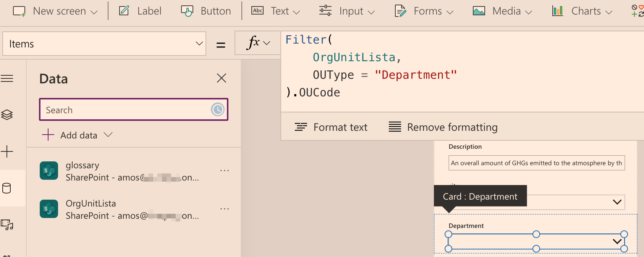The height and width of the screenshot is (257, 644).
Task: Click the Description text field
Action: [536, 163]
